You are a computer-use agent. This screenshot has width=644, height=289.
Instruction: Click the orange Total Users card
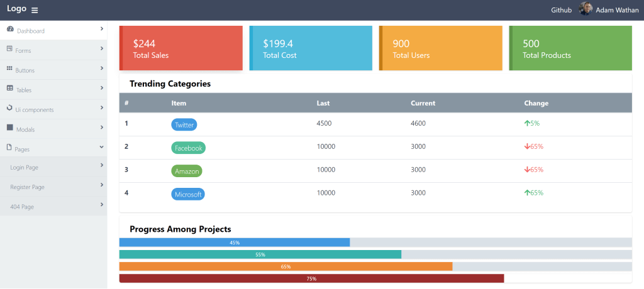[441, 48]
